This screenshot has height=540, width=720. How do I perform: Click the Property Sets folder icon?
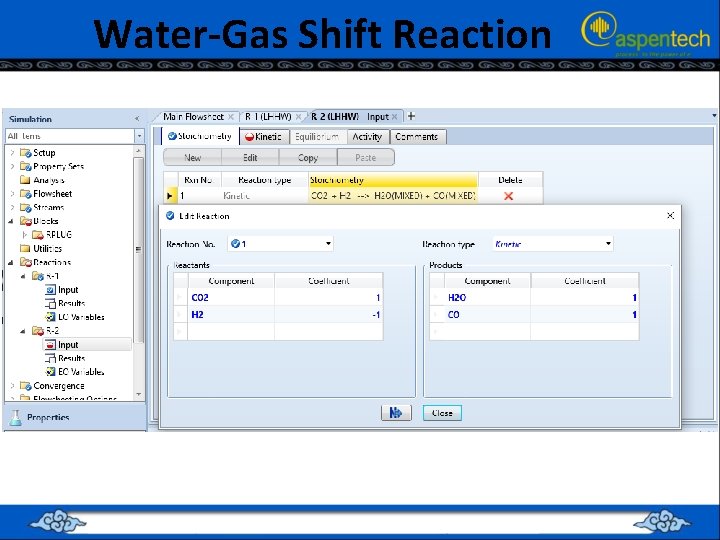[x=25, y=166]
